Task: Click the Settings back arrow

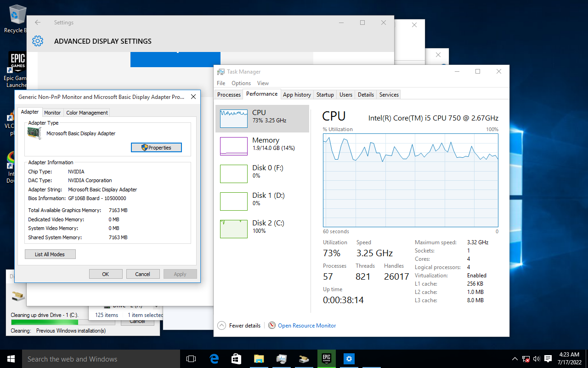Action: 38,23
